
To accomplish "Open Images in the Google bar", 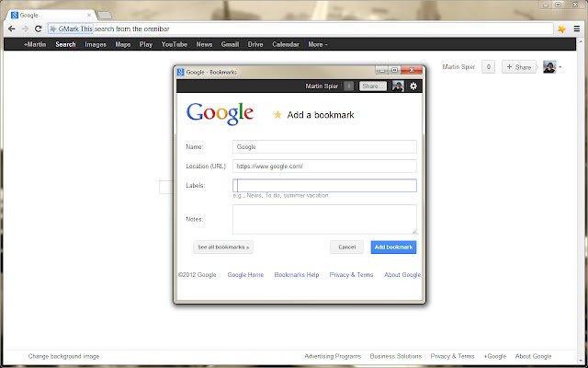I will (x=96, y=44).
